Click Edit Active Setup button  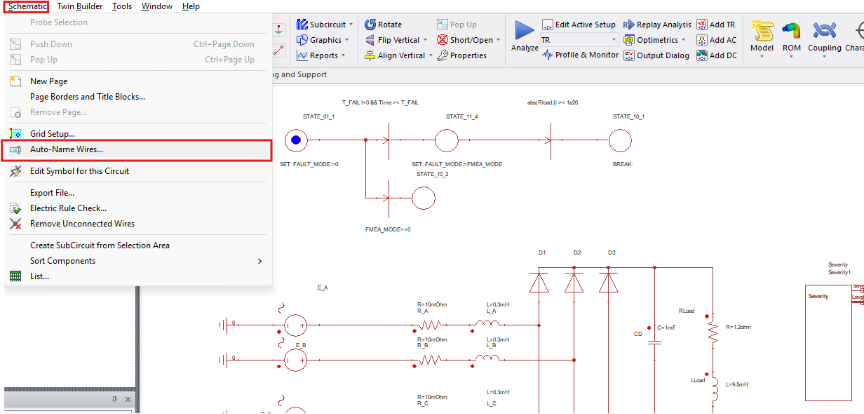click(x=578, y=24)
